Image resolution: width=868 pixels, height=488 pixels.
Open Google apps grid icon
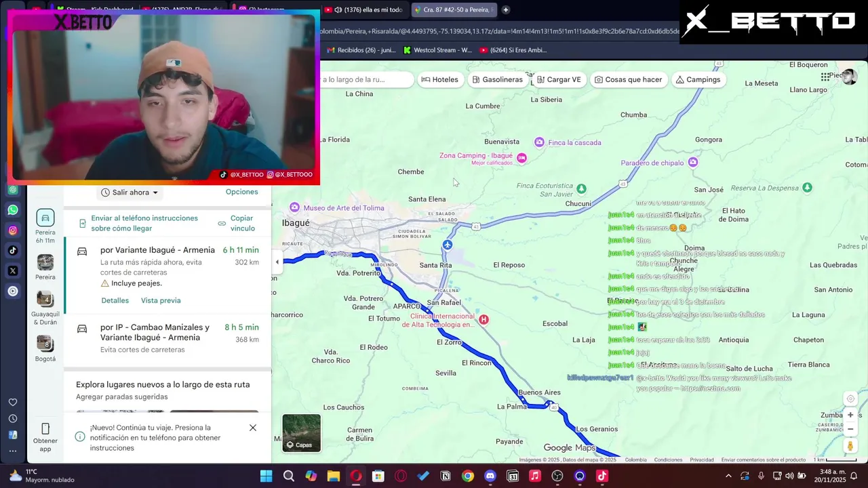(825, 77)
